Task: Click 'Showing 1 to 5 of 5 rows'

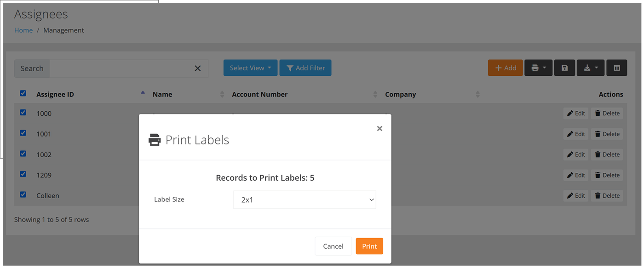Action: pos(52,220)
